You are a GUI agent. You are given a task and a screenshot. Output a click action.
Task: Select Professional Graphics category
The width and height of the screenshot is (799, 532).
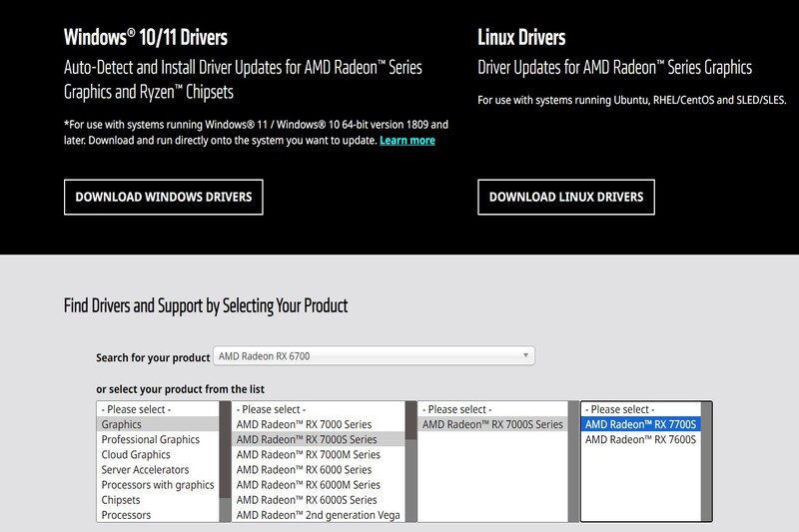(x=158, y=439)
